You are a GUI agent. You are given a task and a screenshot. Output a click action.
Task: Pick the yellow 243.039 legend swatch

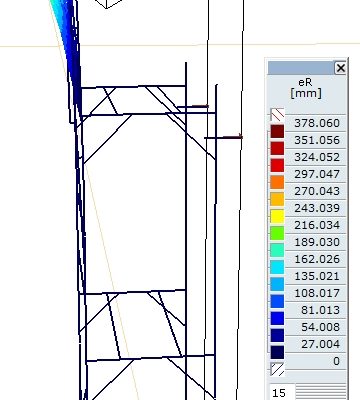click(277, 216)
